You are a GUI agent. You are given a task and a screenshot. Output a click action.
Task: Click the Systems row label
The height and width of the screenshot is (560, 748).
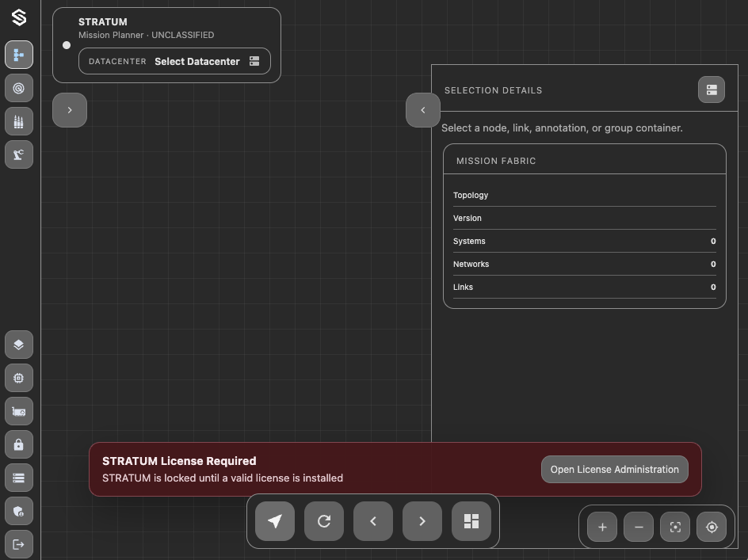pyautogui.click(x=469, y=242)
